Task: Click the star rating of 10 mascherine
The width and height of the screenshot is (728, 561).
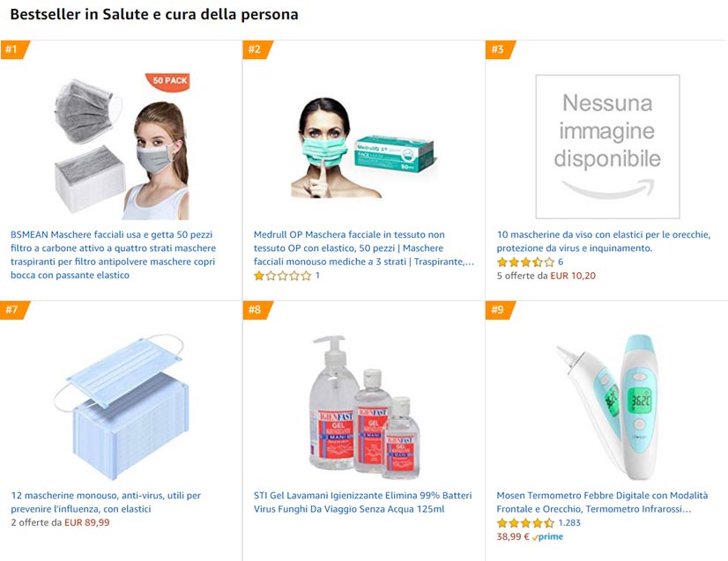Action: pyautogui.click(x=525, y=262)
